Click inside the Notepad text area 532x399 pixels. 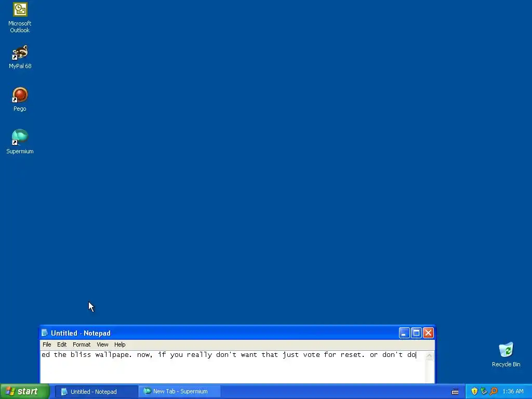(233, 367)
